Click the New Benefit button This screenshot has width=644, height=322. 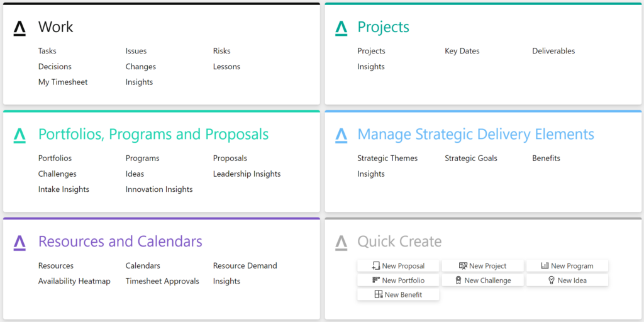pyautogui.click(x=398, y=294)
